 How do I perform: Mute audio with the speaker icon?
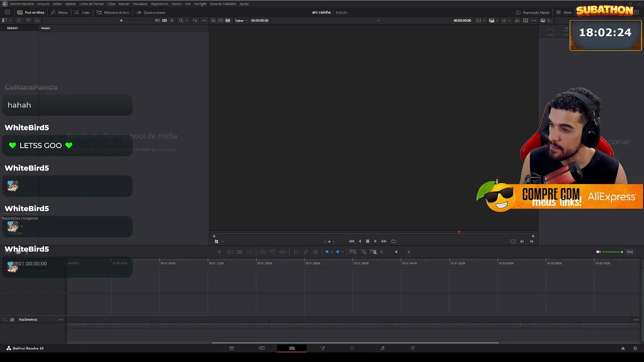coord(598,252)
